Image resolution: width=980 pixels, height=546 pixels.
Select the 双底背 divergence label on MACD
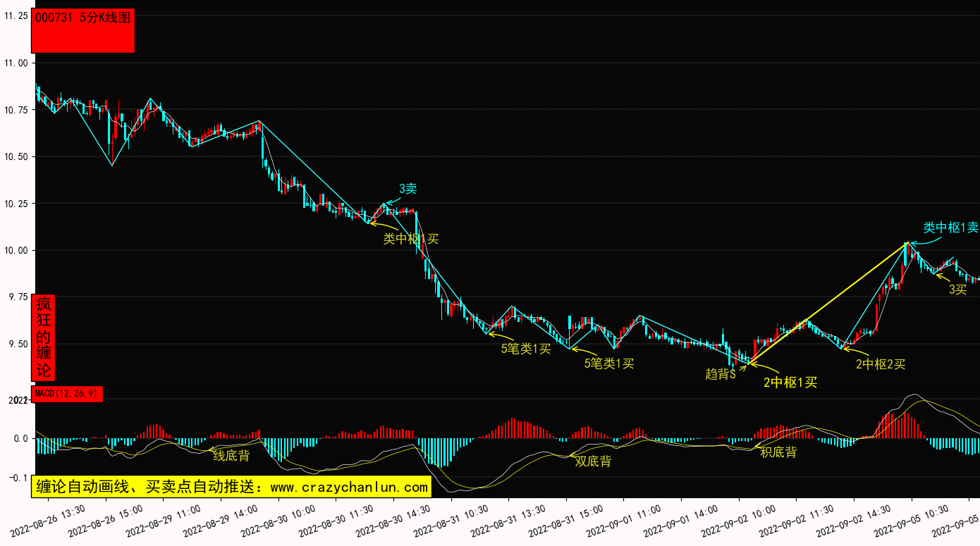pos(593,461)
